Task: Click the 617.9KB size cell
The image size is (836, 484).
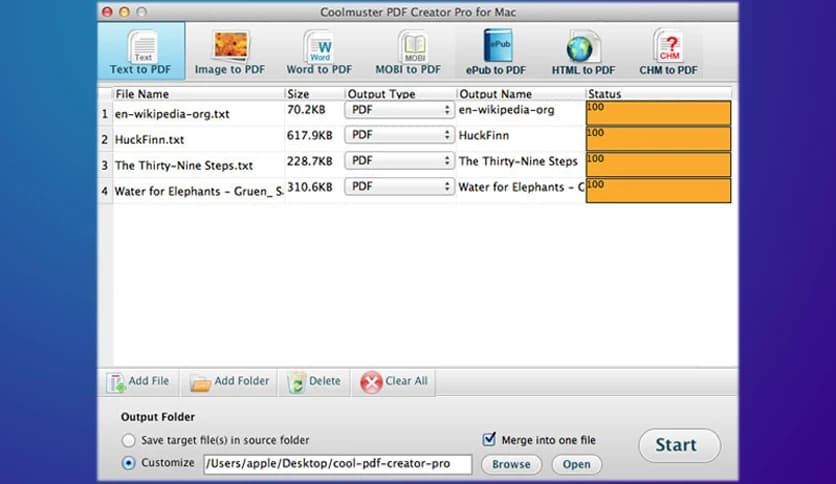Action: pyautogui.click(x=310, y=135)
